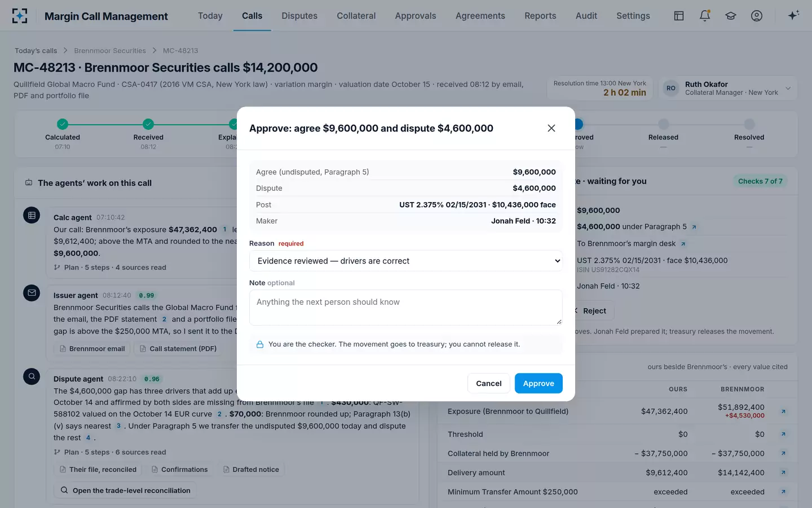812x508 pixels.
Task: Open the Disputes tab
Action: tap(299, 16)
